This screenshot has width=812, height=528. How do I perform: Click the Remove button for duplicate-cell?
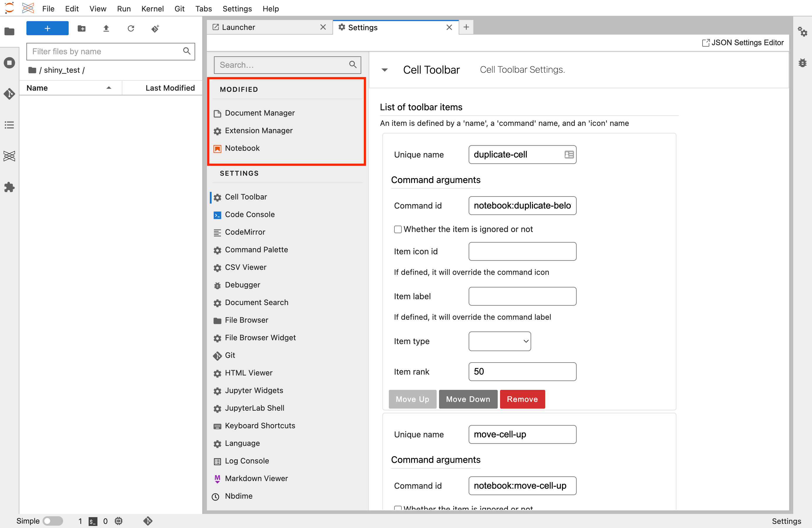click(521, 399)
